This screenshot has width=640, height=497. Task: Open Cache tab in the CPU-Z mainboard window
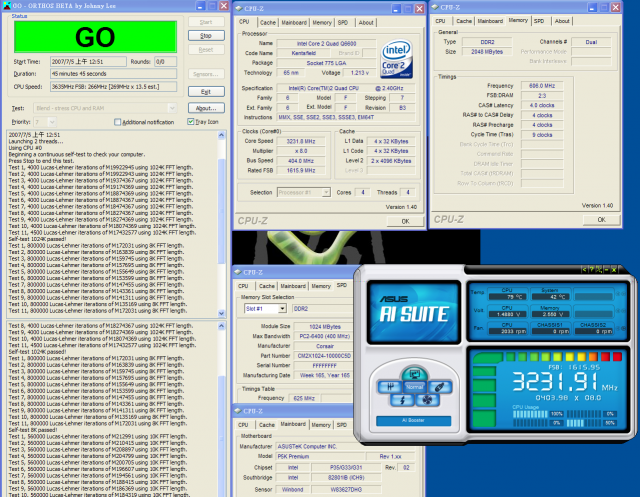coord(267,425)
